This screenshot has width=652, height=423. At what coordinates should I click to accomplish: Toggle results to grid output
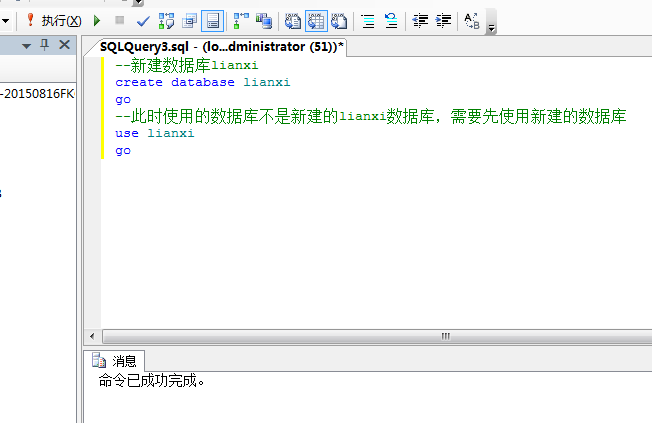coord(316,21)
